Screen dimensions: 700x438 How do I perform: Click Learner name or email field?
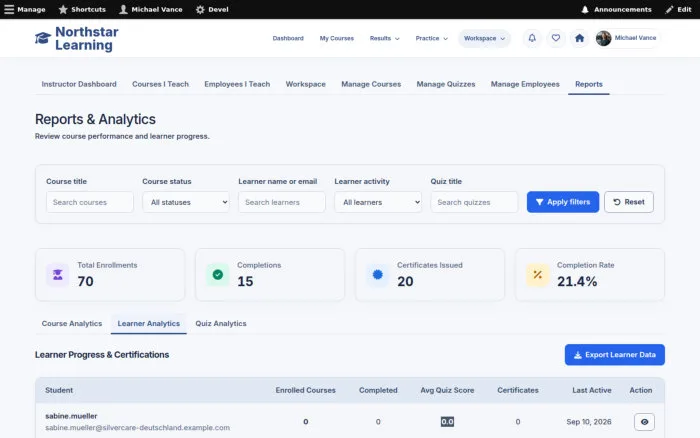282,202
